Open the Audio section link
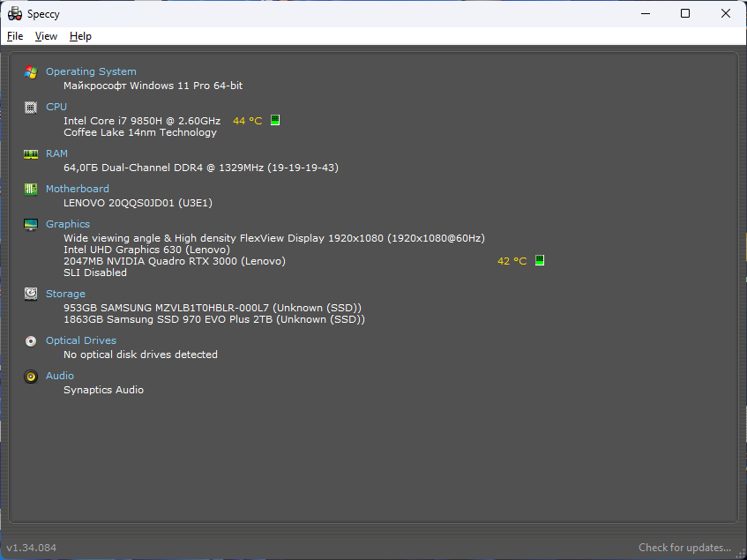This screenshot has height=560, width=747. [60, 376]
